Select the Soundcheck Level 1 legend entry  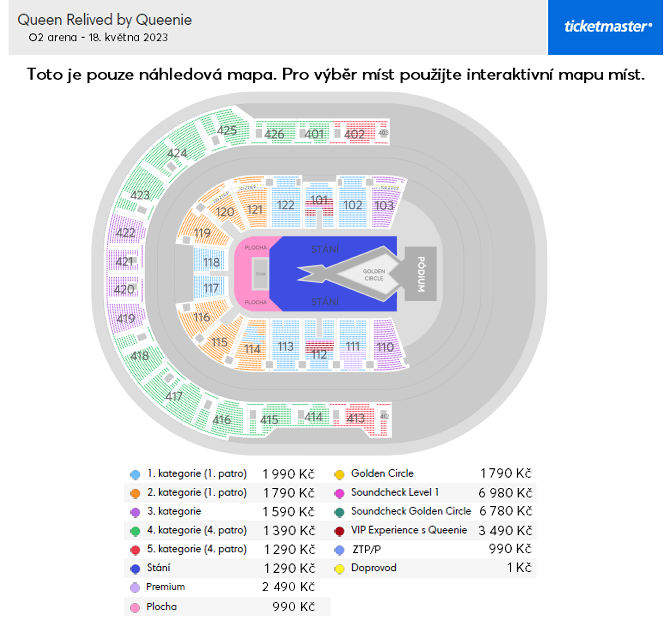coord(395,492)
